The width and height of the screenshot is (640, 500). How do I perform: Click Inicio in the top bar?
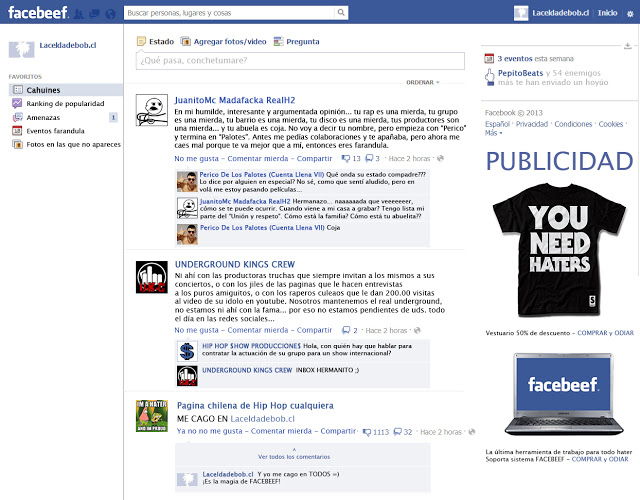pos(607,13)
